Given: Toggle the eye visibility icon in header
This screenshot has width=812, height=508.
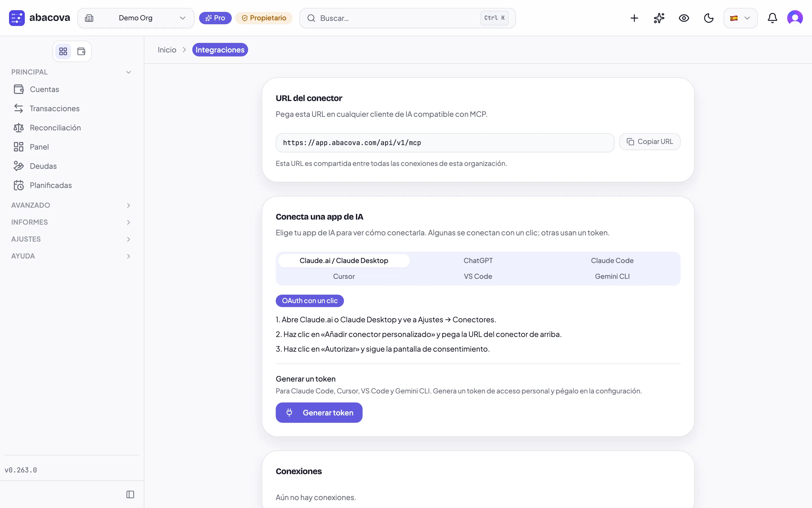Looking at the screenshot, I should (684, 18).
